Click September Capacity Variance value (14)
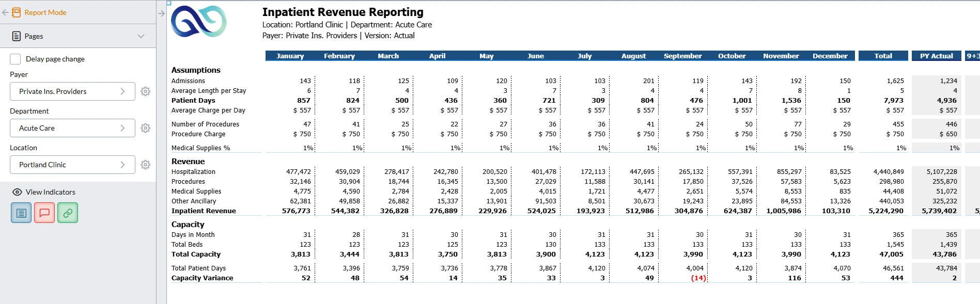The image size is (980, 304). tap(698, 278)
